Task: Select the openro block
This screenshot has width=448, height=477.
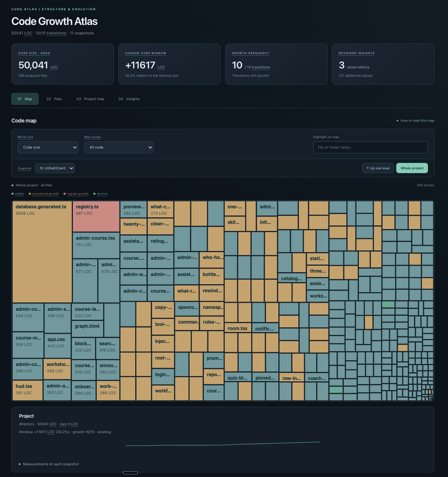Action: (x=187, y=310)
